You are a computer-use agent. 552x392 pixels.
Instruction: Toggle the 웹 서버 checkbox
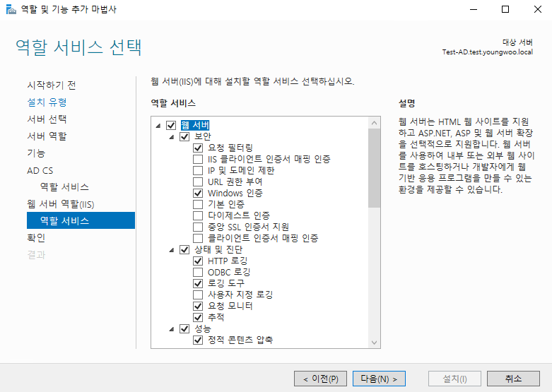[x=171, y=125]
